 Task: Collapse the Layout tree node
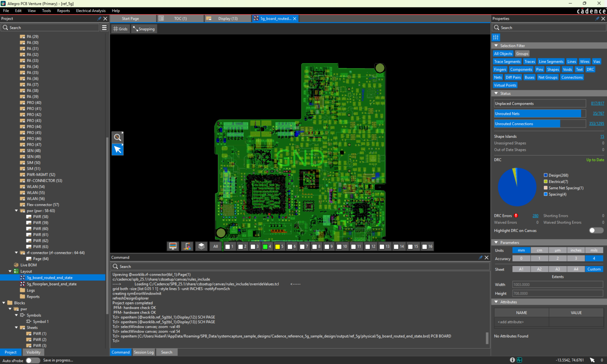coord(10,271)
